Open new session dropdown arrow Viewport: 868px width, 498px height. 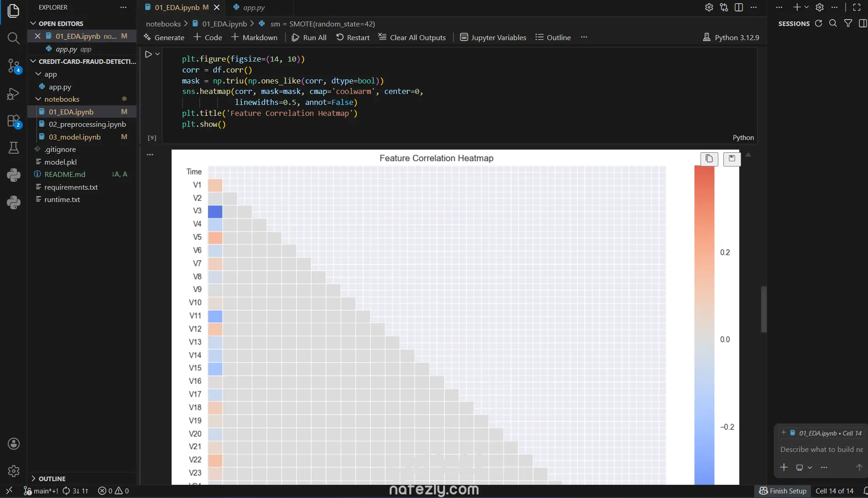[x=806, y=7]
